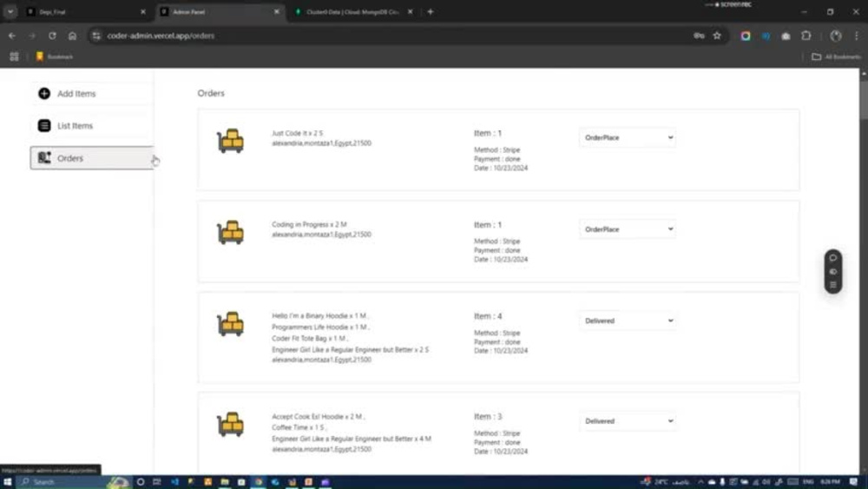
Task: Bookmark this page with the star
Action: pos(717,36)
